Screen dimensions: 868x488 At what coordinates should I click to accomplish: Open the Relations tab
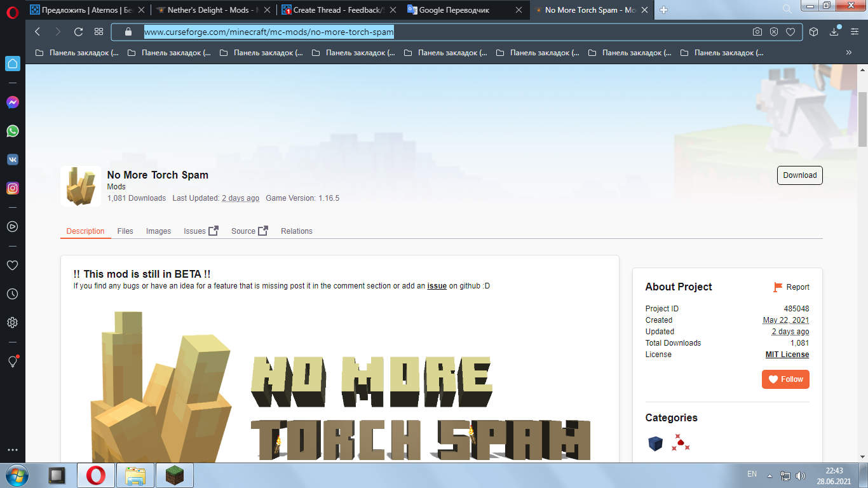coord(297,231)
